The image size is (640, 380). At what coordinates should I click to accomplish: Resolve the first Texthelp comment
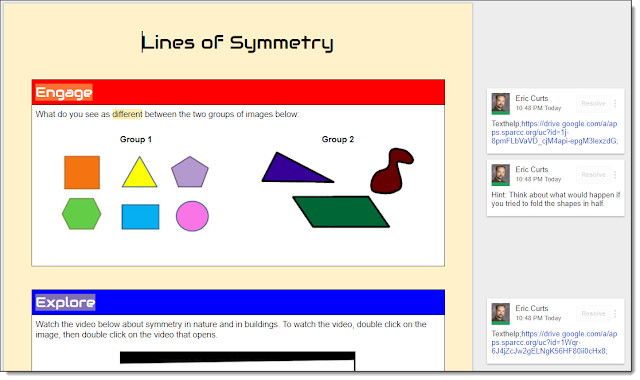(x=593, y=104)
